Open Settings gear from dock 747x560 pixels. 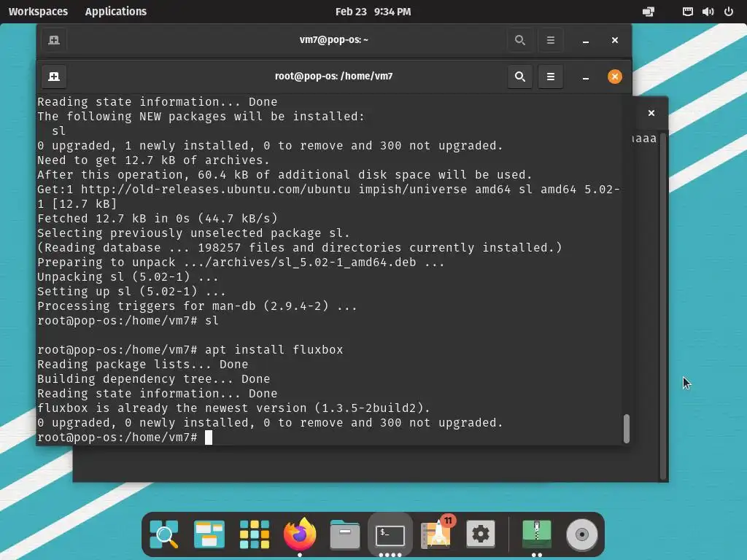(x=481, y=534)
